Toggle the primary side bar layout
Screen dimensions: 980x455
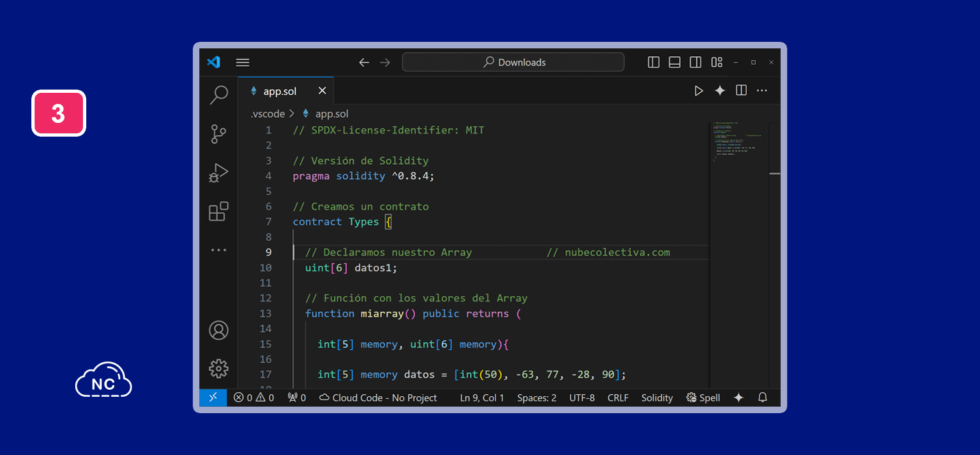tap(653, 62)
